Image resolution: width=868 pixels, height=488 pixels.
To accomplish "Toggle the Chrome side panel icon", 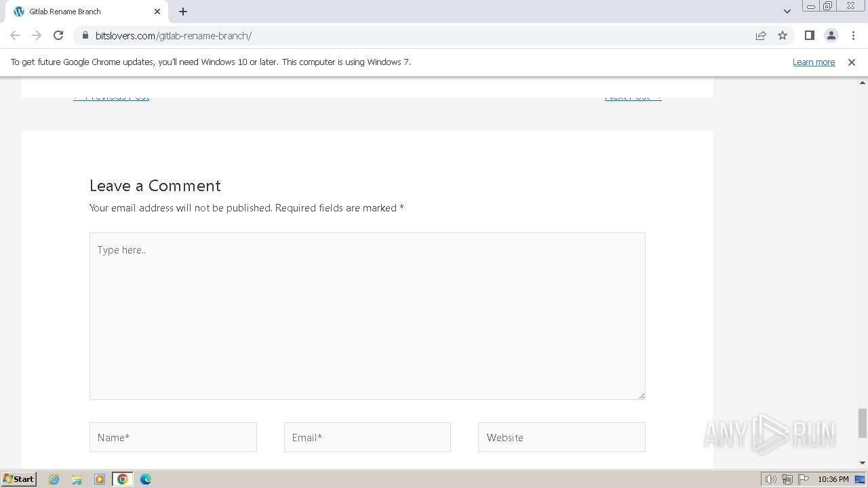I will coord(809,35).
